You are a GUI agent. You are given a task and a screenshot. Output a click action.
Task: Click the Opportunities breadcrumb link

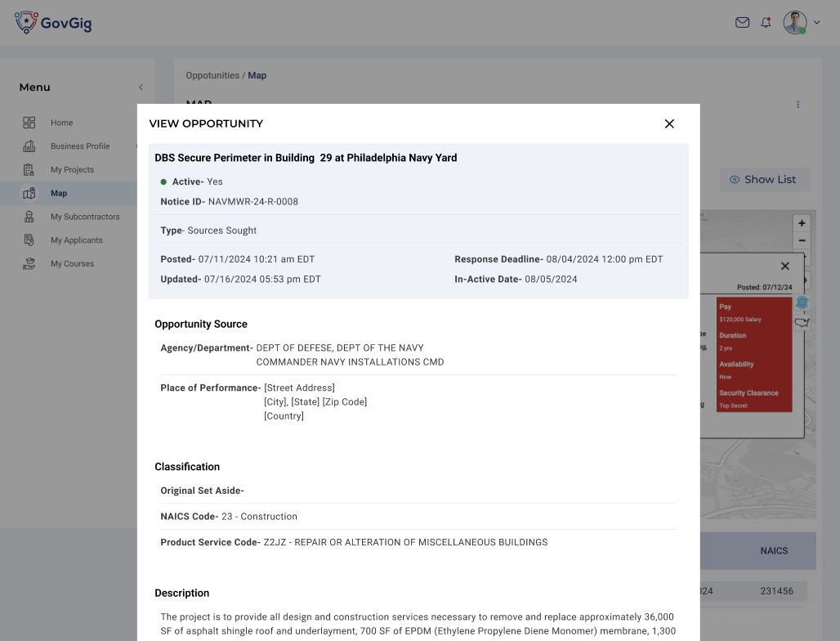click(x=212, y=75)
